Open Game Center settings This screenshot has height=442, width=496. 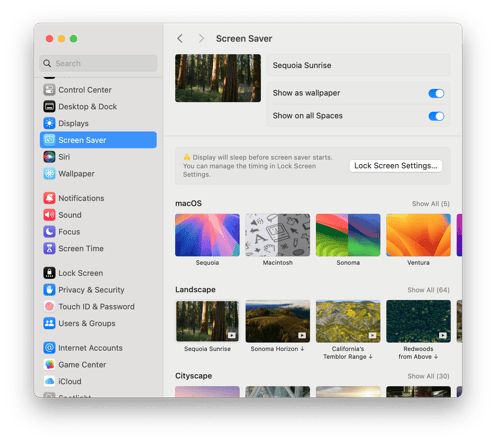pos(98,365)
